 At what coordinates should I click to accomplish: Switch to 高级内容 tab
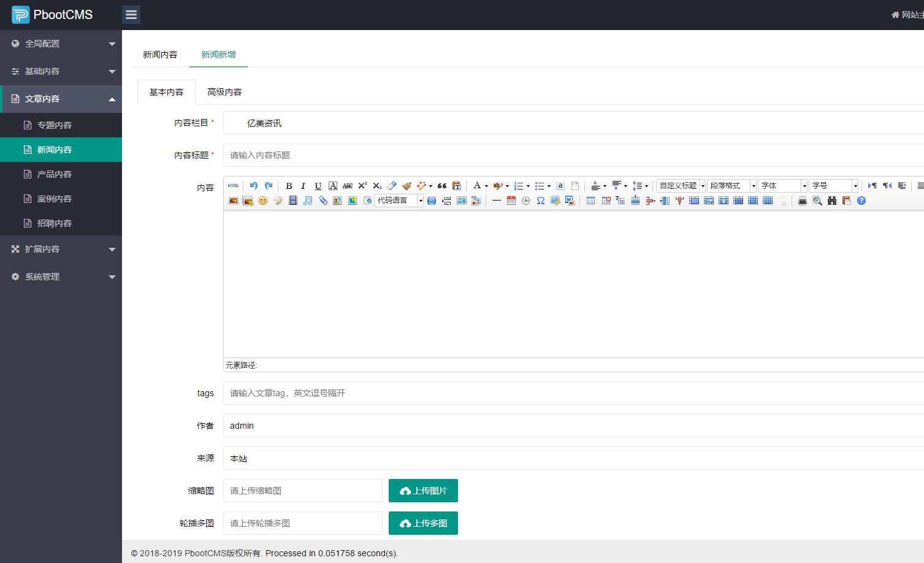coord(224,92)
